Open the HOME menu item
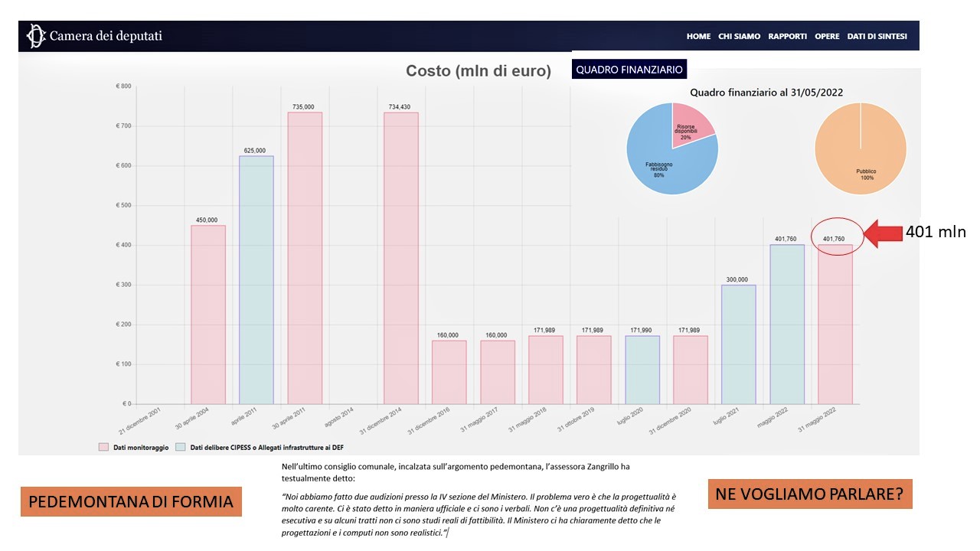Image resolution: width=980 pixels, height=551 pixels. (698, 37)
